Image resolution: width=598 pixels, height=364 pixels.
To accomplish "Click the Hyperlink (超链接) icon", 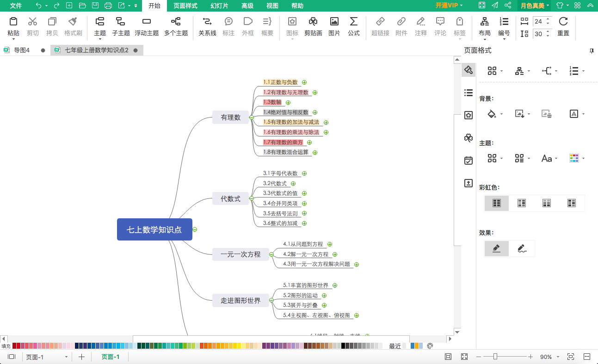I will (x=380, y=21).
